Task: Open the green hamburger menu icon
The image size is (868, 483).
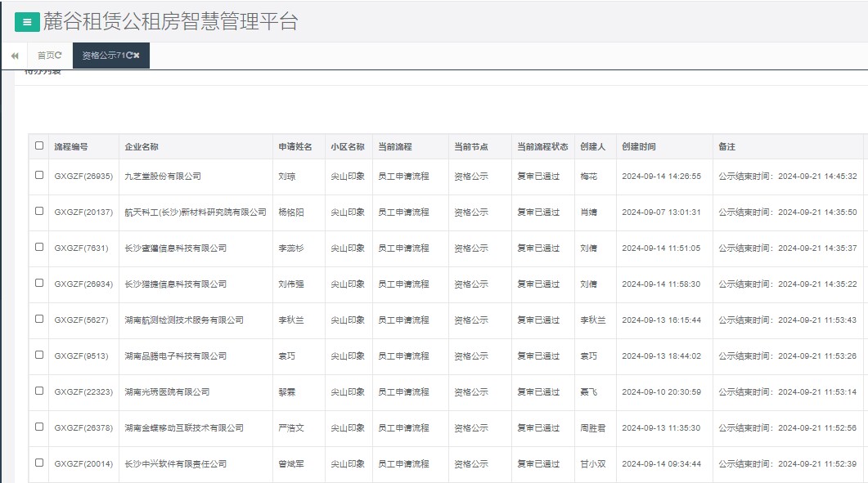Action: [27, 21]
